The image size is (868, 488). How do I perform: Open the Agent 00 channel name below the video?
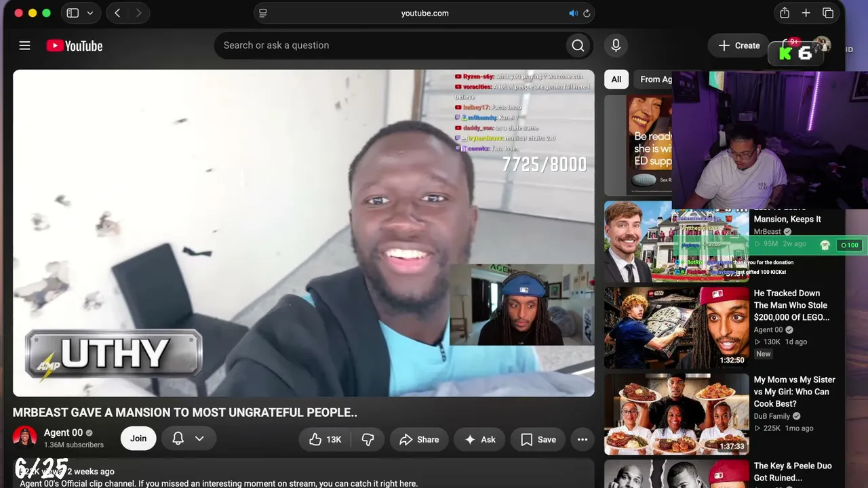[63, 433]
